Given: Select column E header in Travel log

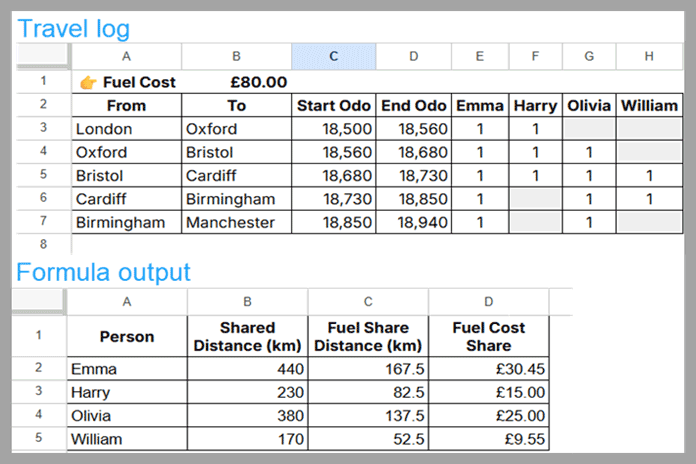Looking at the screenshot, I should tap(480, 56).
